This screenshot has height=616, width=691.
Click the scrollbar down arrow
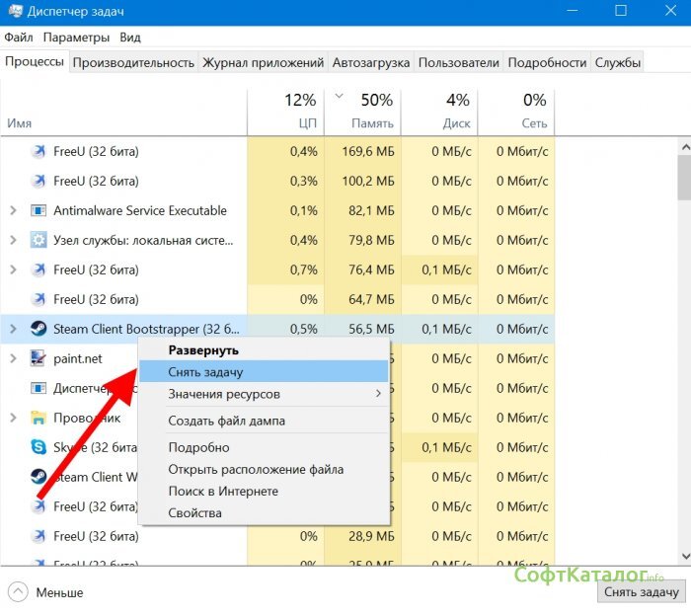(685, 556)
